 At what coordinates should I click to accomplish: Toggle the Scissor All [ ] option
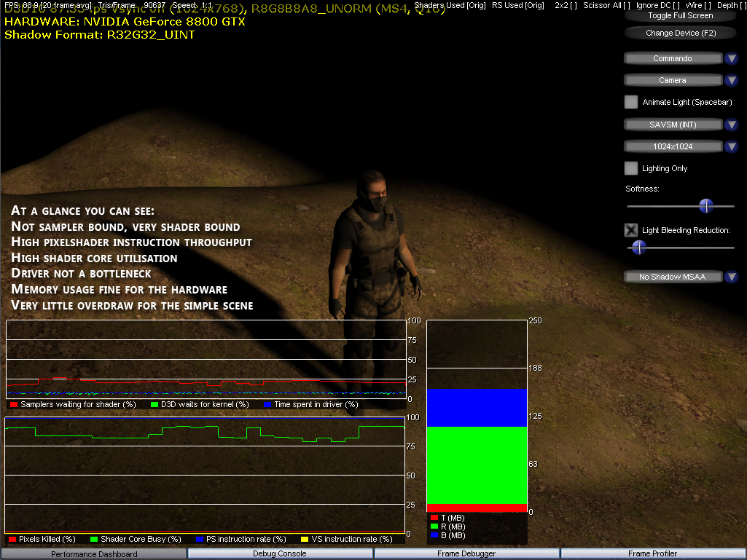pyautogui.click(x=606, y=5)
